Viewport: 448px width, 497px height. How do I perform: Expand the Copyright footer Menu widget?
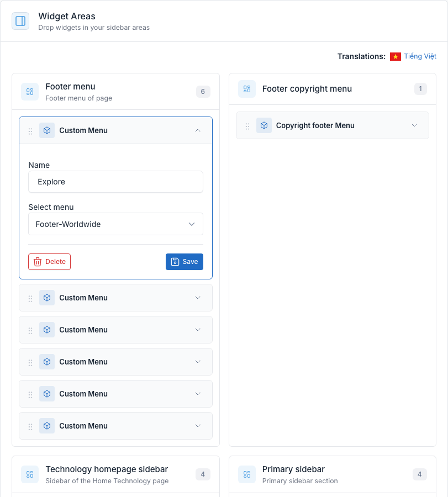pyautogui.click(x=414, y=125)
